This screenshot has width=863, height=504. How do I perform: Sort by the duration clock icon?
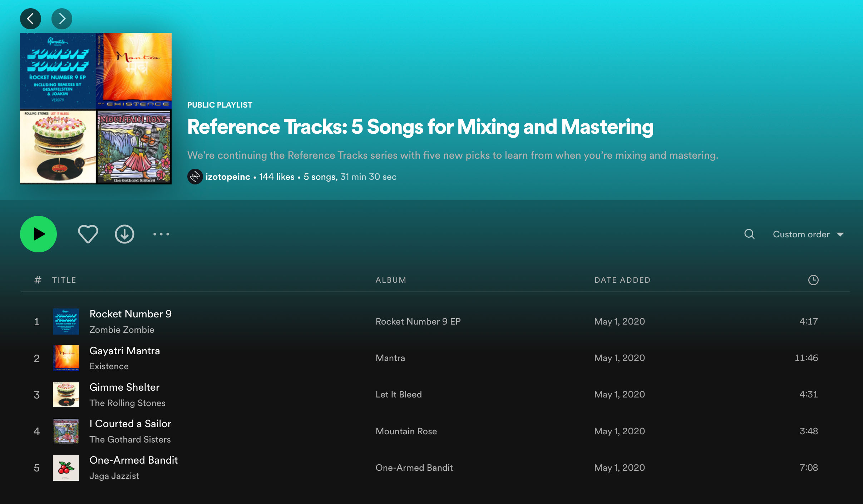point(813,280)
